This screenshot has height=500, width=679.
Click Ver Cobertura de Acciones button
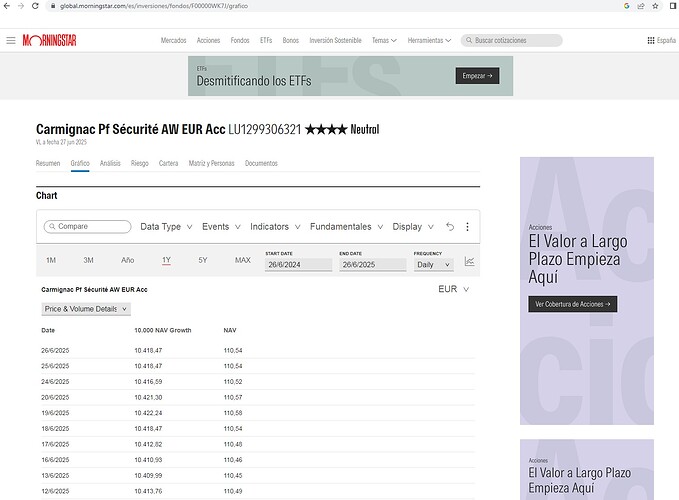tap(572, 304)
